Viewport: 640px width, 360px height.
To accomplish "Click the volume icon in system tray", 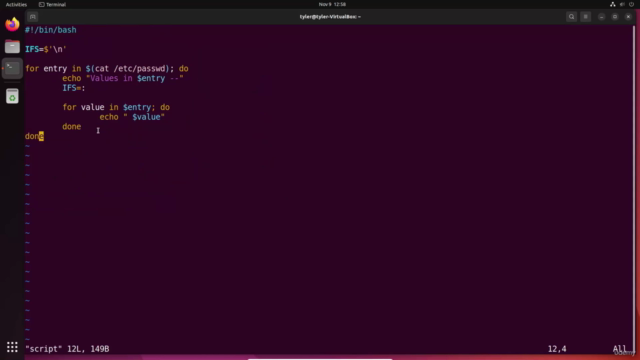I will pos(622,4).
